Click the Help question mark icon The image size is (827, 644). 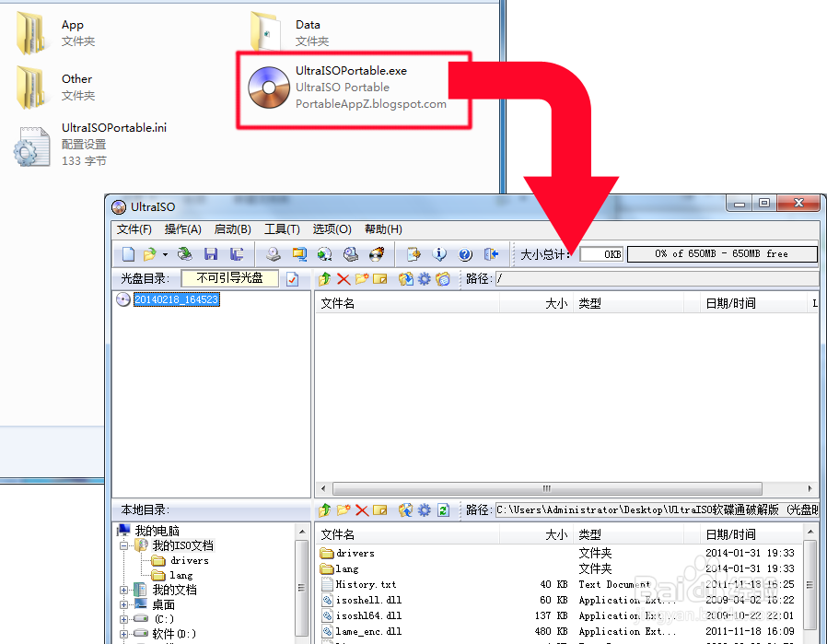pos(465,254)
